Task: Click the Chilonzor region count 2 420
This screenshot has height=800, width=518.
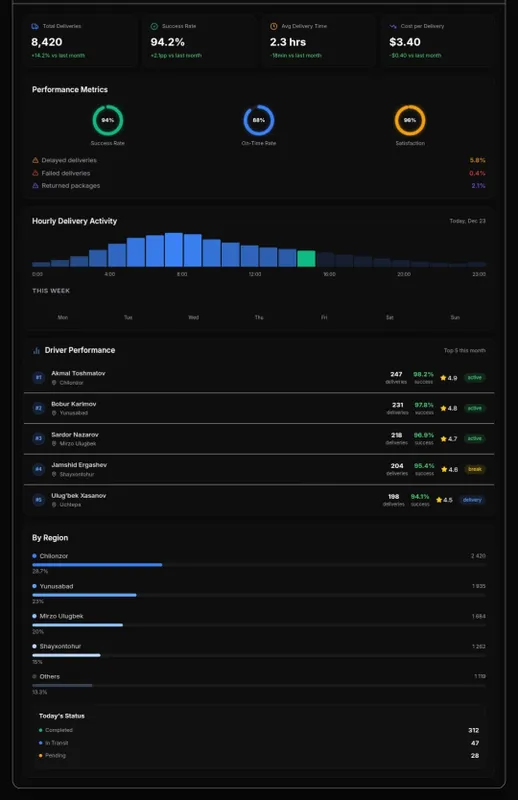Action: pyautogui.click(x=478, y=556)
